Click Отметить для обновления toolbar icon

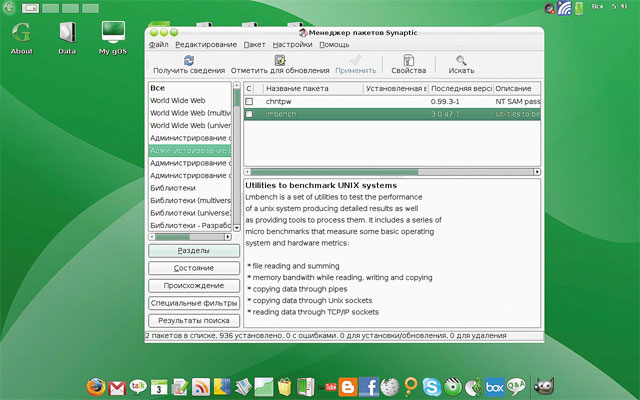(280, 60)
